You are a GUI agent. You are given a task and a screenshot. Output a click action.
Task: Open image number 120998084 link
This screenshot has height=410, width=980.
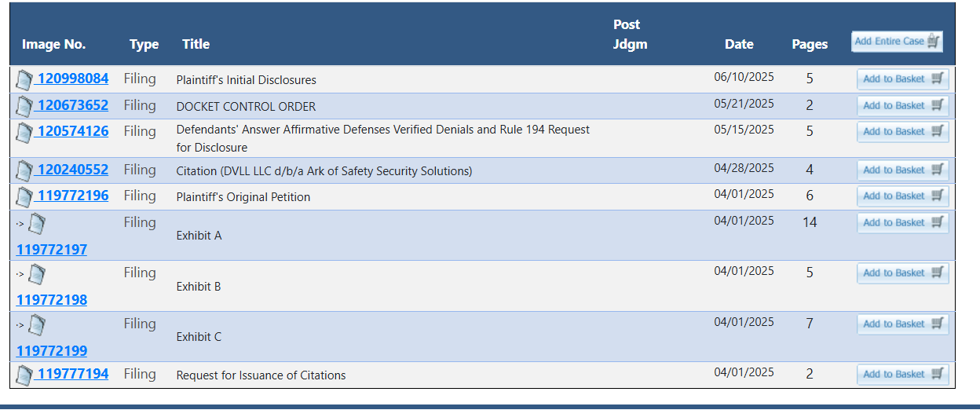click(72, 79)
